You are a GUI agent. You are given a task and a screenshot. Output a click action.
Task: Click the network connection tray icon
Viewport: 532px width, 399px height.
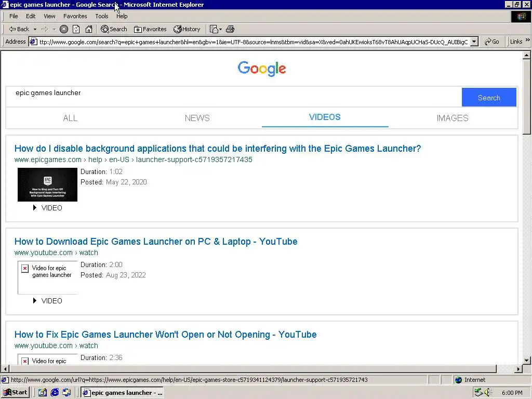point(478,393)
